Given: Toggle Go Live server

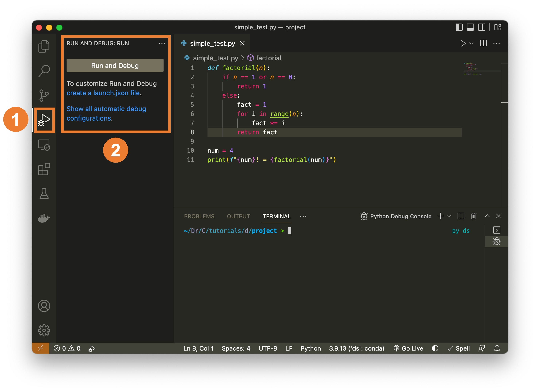Looking at the screenshot, I should [x=408, y=348].
